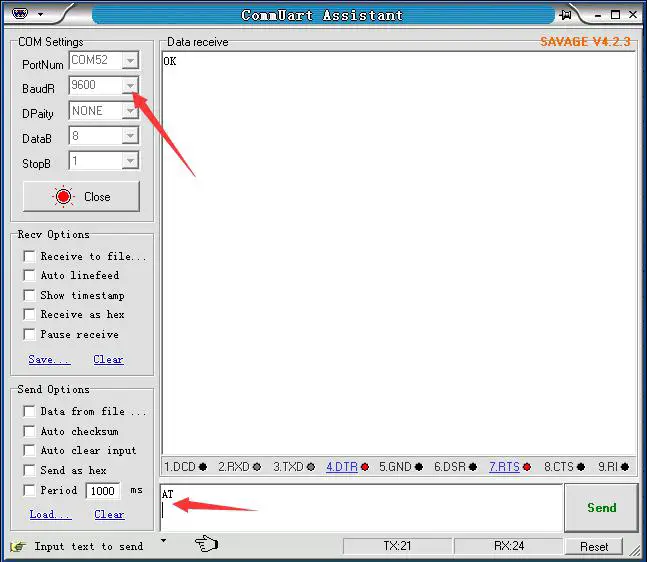Enable Auto clear input option
This screenshot has height=562, width=647.
(x=29, y=450)
